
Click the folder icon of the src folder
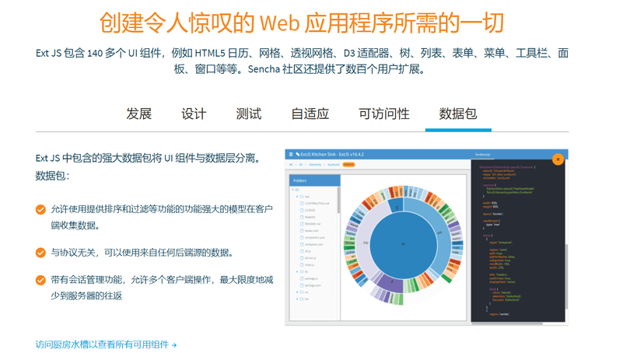pos(302,292)
